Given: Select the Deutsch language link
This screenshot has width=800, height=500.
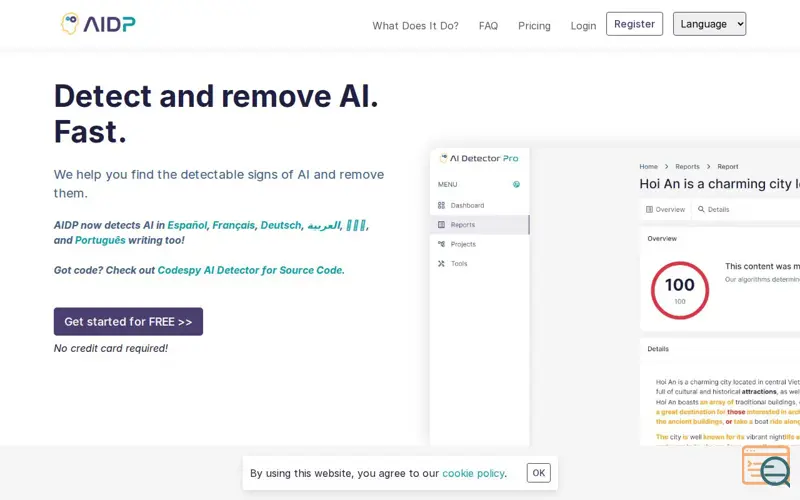Looking at the screenshot, I should [x=281, y=225].
